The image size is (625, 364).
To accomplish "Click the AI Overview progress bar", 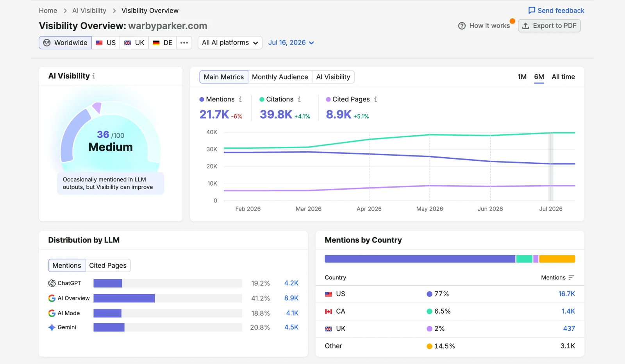I will click(168, 298).
